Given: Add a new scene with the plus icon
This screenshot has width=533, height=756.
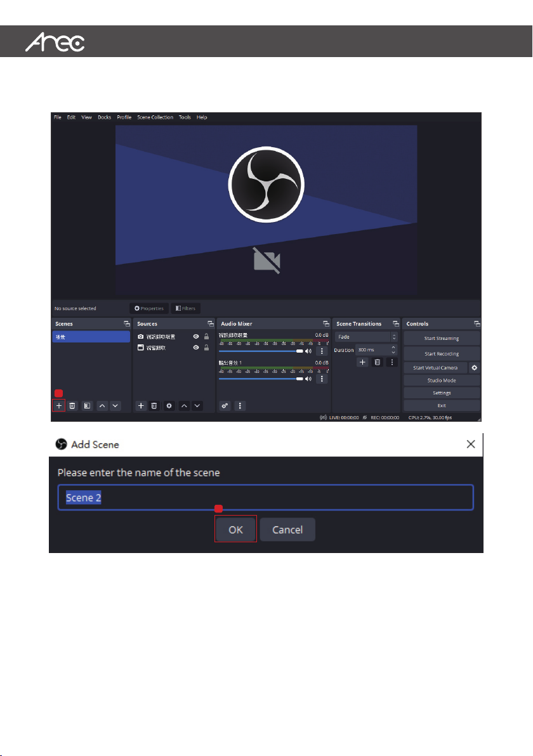Looking at the screenshot, I should pos(59,406).
